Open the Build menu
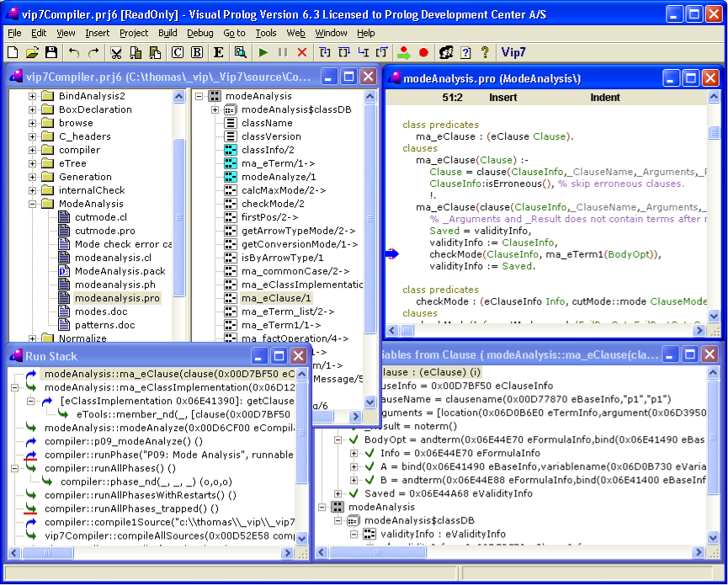The height and width of the screenshot is (585, 728). pos(167,33)
